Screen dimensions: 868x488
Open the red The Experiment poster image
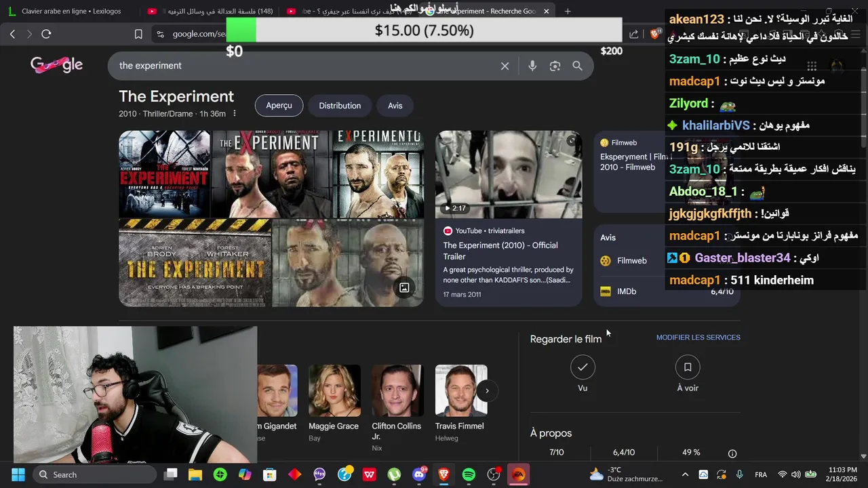click(x=165, y=174)
